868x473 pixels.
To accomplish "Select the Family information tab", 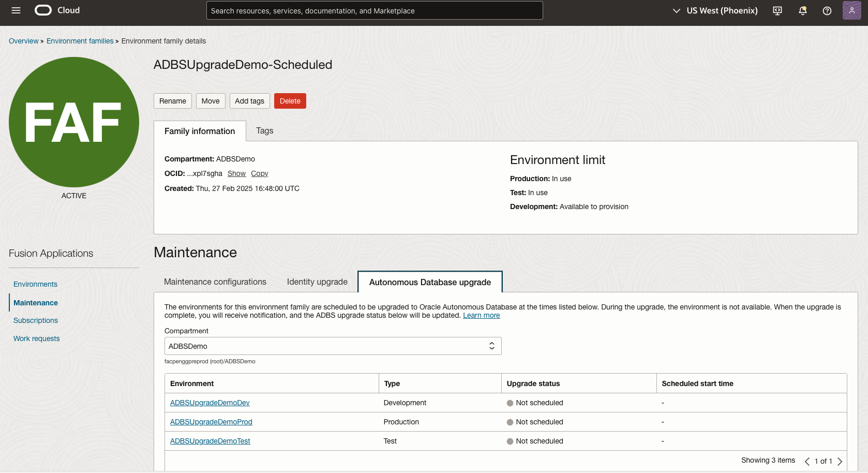I will pos(200,131).
